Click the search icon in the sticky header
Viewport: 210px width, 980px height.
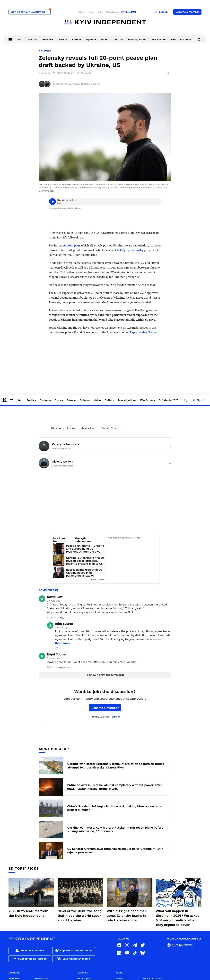[185, 400]
